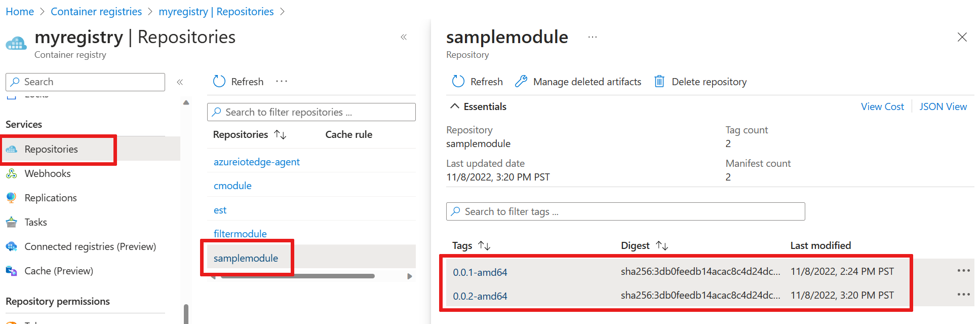Open Replications in the sidebar
The height and width of the screenshot is (324, 980).
coord(51,198)
